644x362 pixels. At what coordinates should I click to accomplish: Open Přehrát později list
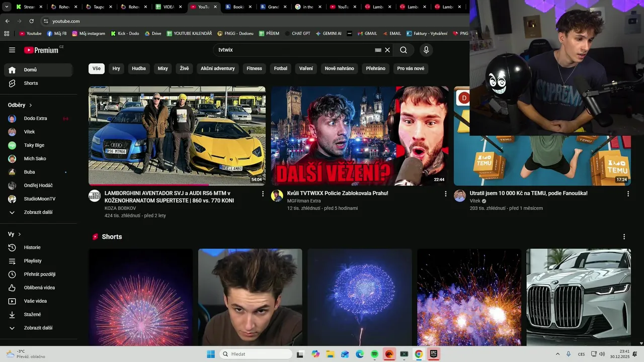(38, 274)
